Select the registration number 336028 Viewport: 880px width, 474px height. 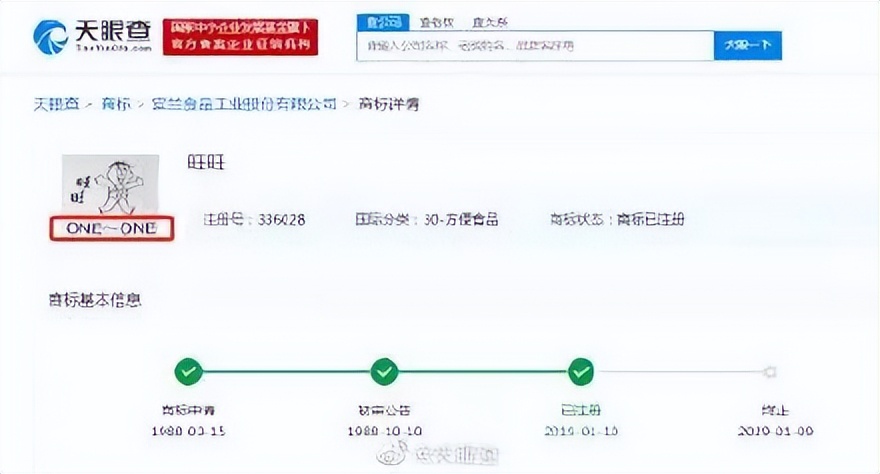coord(282,219)
